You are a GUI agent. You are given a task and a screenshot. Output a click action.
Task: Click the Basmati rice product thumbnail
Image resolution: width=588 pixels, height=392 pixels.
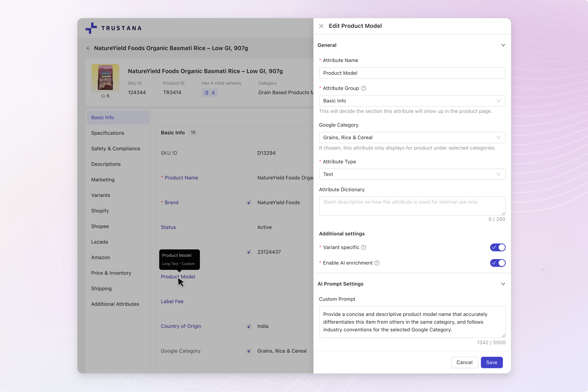105,78
